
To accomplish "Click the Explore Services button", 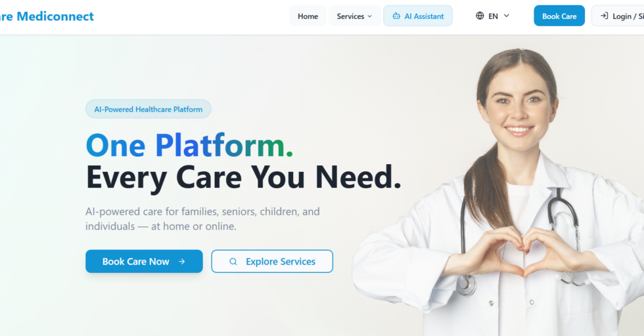I will (272, 261).
